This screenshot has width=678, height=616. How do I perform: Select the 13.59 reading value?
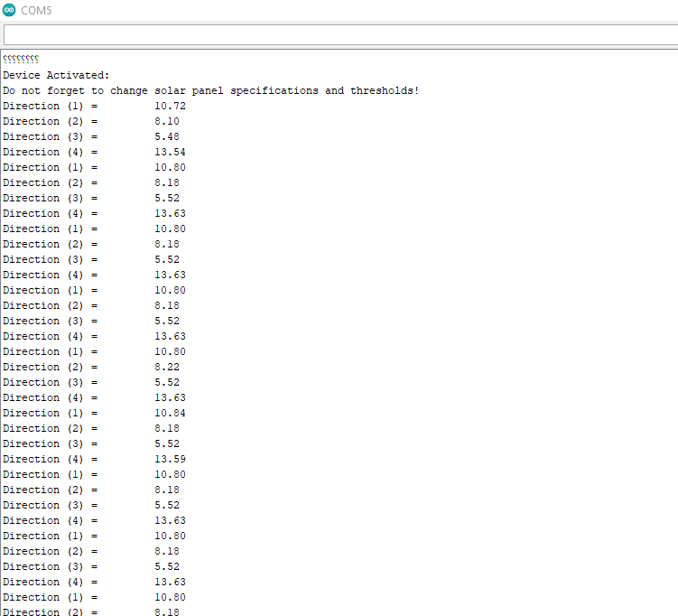pos(170,460)
